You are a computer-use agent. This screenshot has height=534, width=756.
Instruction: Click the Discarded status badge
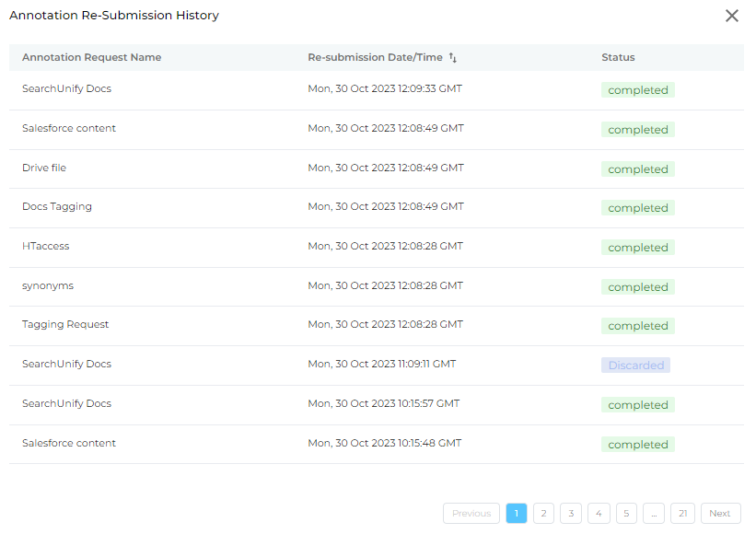(635, 366)
